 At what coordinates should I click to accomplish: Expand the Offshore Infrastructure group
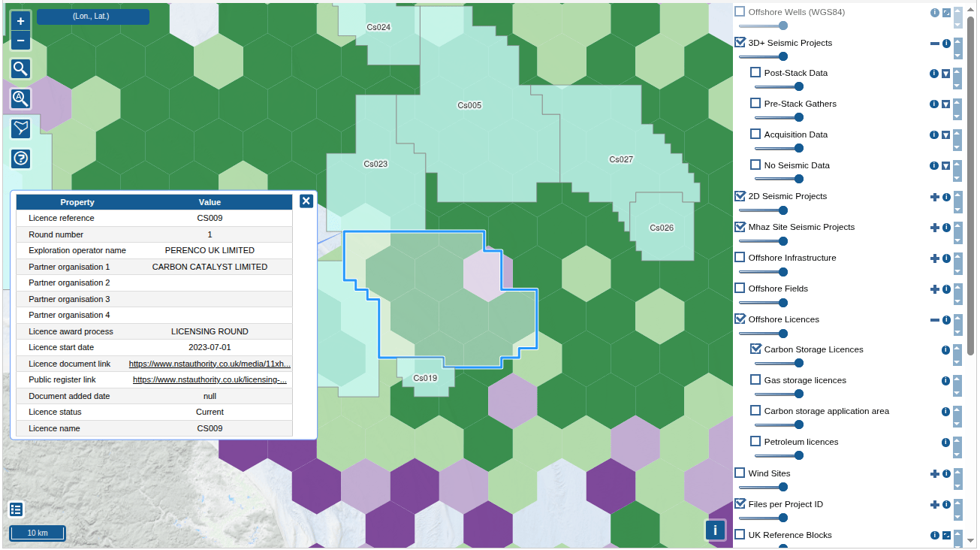[x=935, y=258]
